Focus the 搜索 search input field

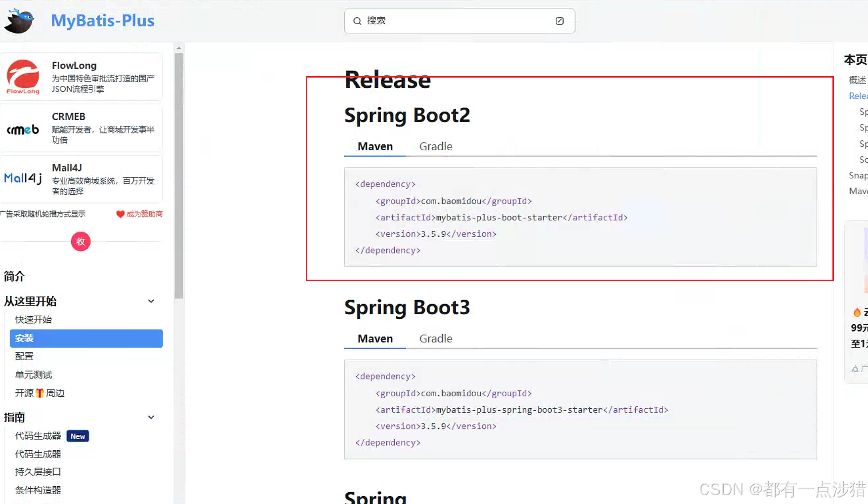459,21
